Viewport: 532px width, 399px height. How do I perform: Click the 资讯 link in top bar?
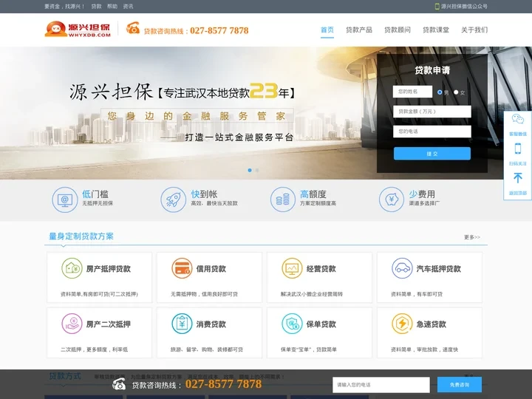(128, 7)
